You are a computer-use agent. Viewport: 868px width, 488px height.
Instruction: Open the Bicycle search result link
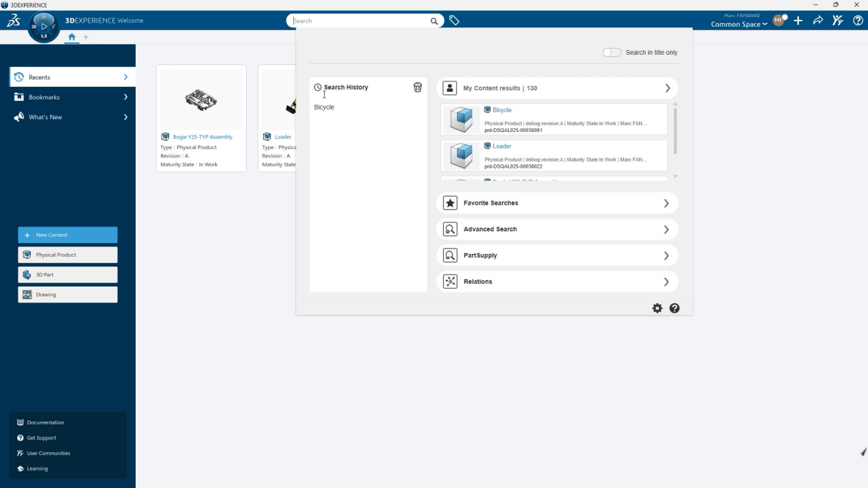tap(502, 110)
